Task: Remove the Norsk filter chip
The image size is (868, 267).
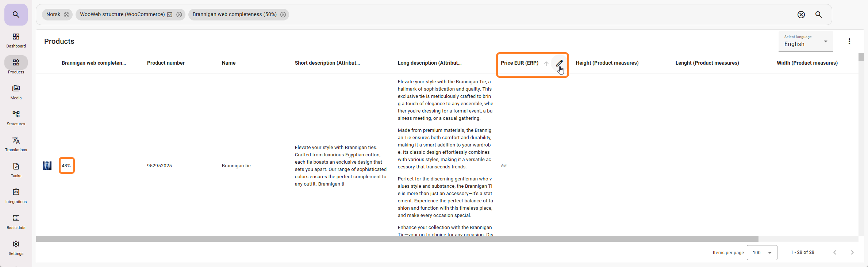Action: tap(66, 15)
